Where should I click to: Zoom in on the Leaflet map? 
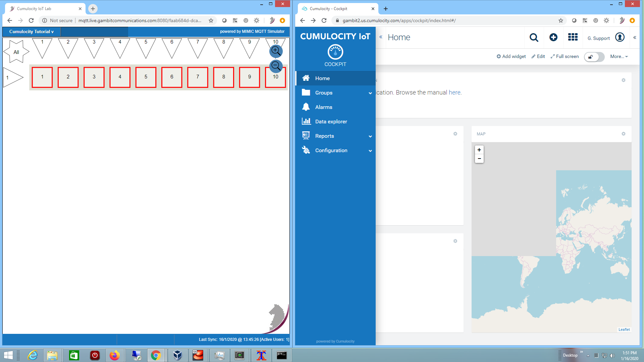(479, 150)
